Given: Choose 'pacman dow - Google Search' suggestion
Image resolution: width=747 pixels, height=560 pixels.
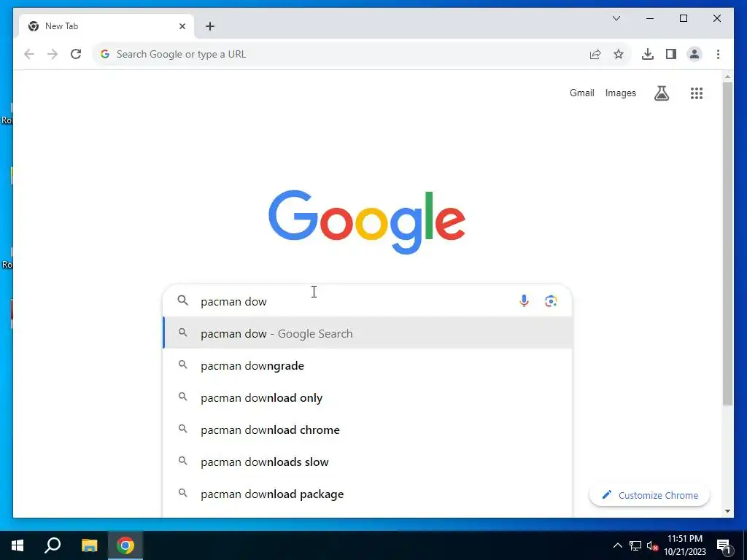Looking at the screenshot, I should (368, 333).
